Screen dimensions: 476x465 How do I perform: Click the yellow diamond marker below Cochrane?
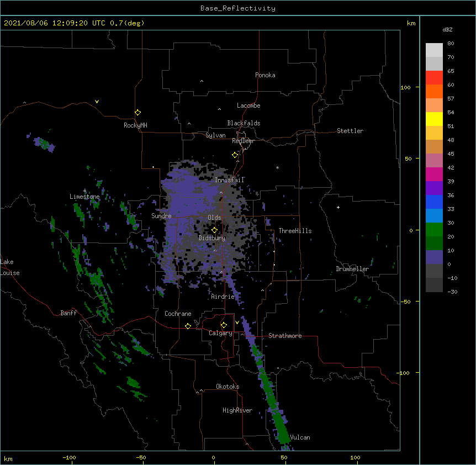(x=188, y=326)
